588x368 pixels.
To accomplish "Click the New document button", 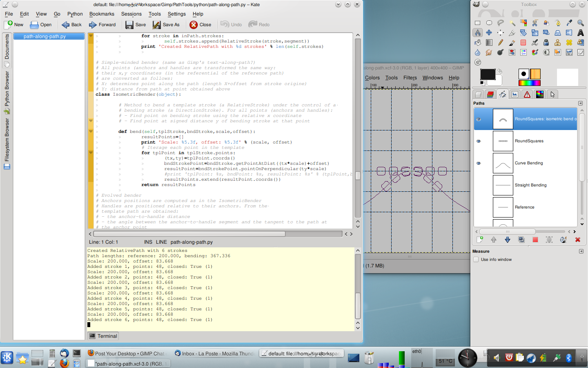I will pyautogui.click(x=14, y=25).
